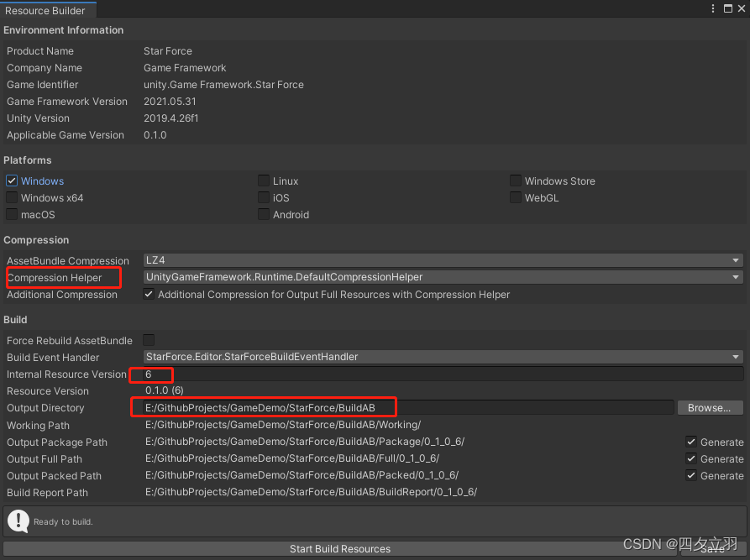Click the Build section header
Screen dimensions: 750x560
coord(15,320)
